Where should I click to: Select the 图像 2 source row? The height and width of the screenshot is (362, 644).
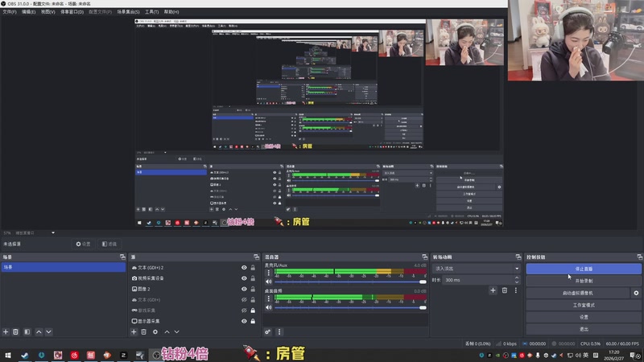tap(193, 289)
